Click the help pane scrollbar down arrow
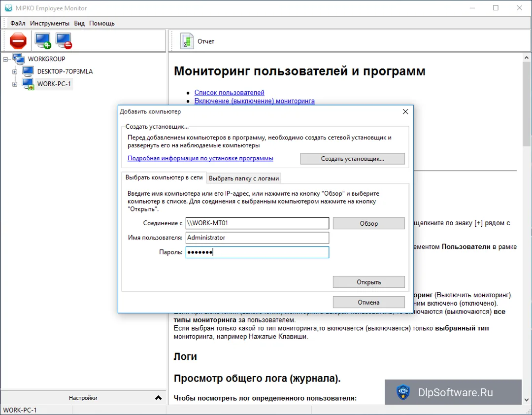Viewport: 532px width, 415px height. point(526,400)
